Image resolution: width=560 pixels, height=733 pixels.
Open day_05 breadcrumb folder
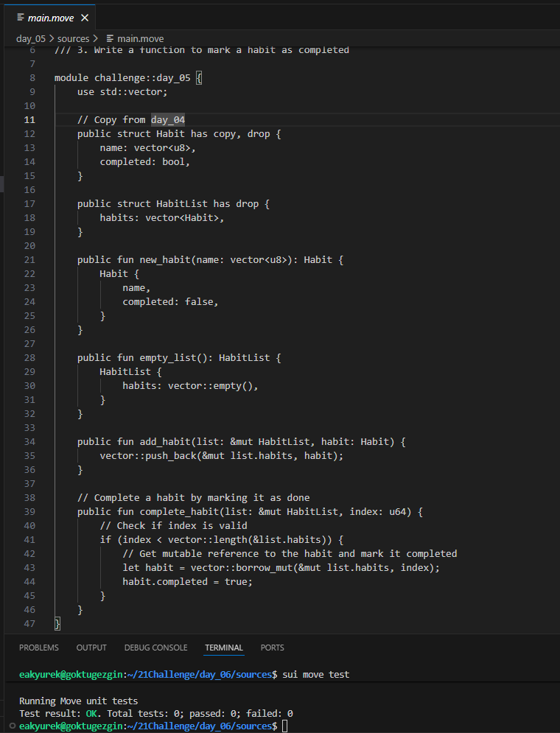(31, 39)
